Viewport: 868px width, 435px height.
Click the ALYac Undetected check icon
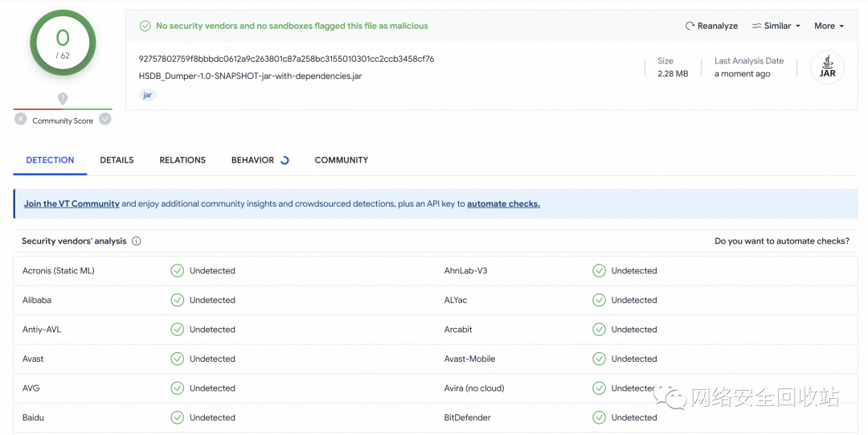coord(599,301)
